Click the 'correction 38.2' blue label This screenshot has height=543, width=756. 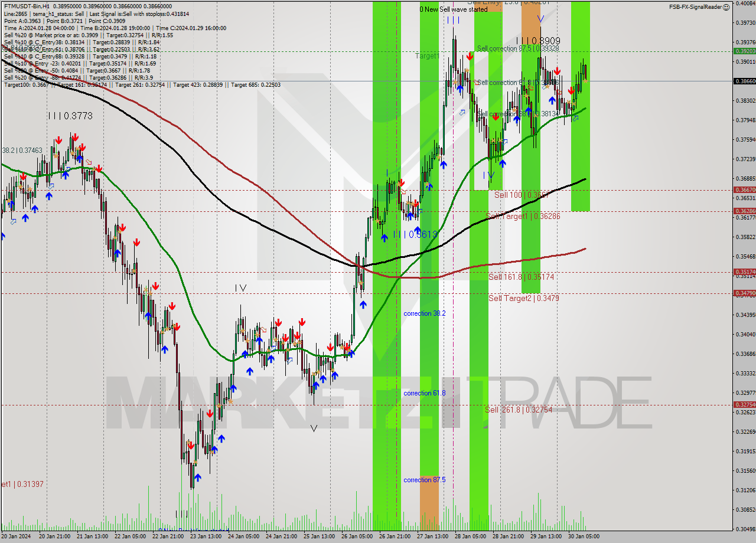[x=424, y=313]
